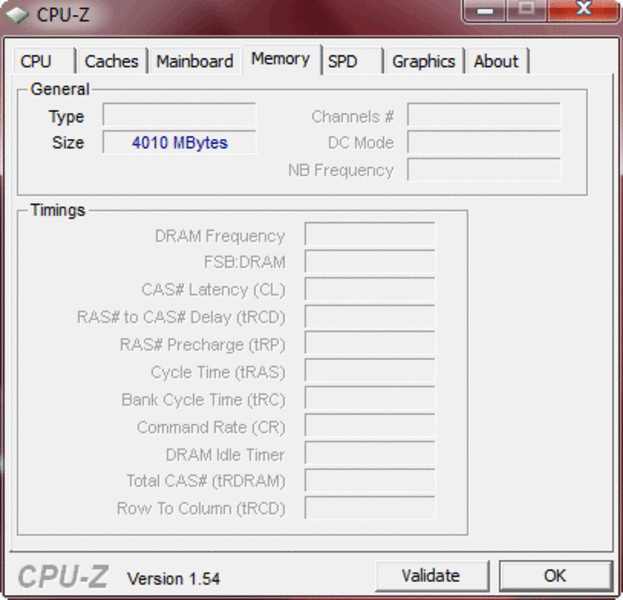
Task: Click the CAS# Latency (CL) field
Action: point(370,289)
